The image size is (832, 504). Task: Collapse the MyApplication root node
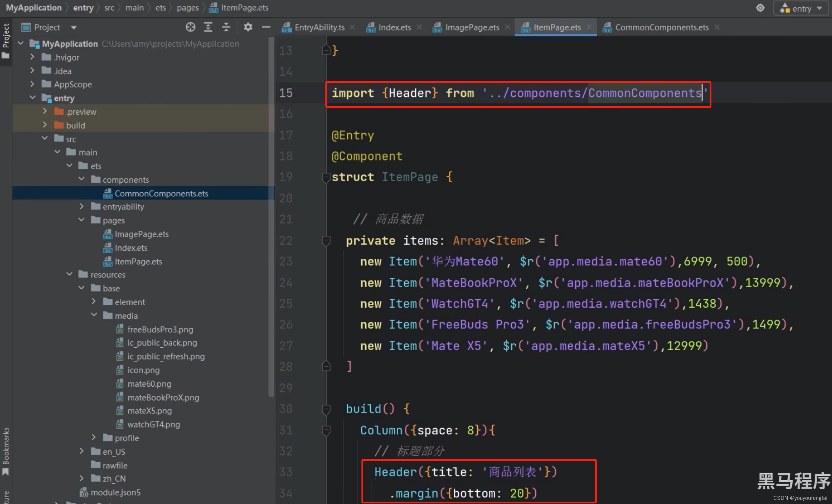21,43
